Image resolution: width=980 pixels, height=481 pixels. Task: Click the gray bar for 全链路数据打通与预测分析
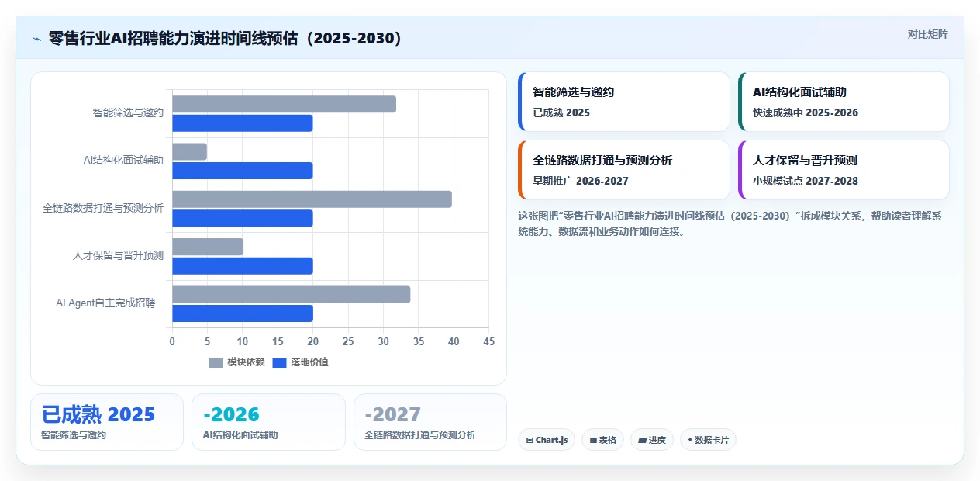[312, 199]
